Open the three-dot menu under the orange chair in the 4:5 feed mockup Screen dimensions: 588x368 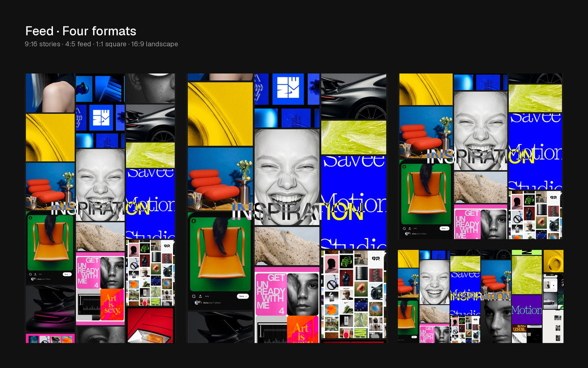206,296
